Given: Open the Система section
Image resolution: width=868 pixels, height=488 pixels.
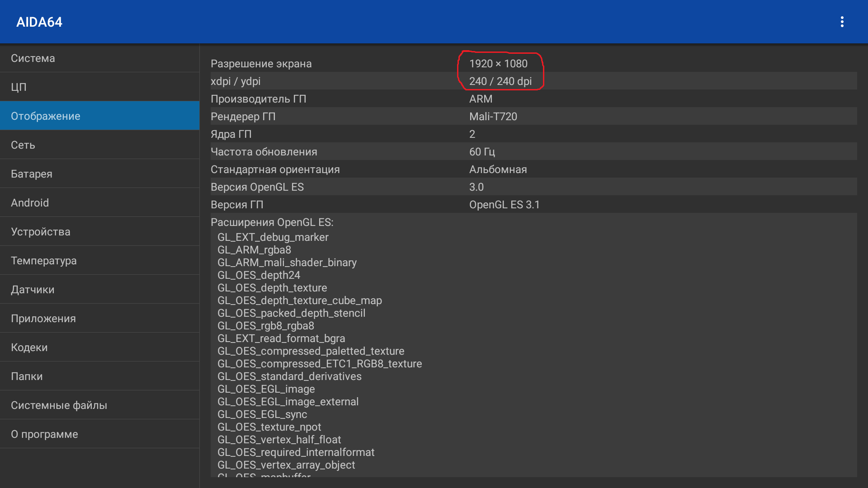Looking at the screenshot, I should pyautogui.click(x=99, y=58).
